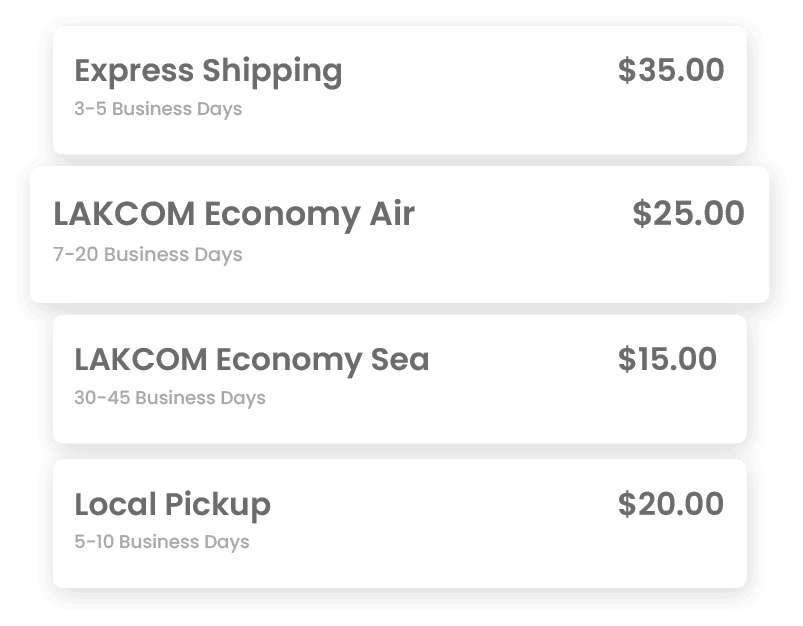
Task: Click the LAKCOM Economy Sea title
Action: pos(252,360)
